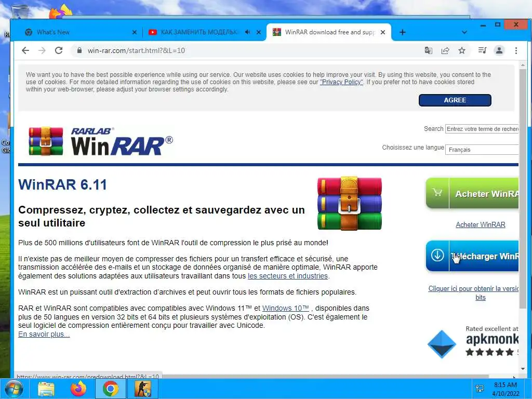Click the apkmonk rating badge
The image size is (532, 399).
coord(473,342)
